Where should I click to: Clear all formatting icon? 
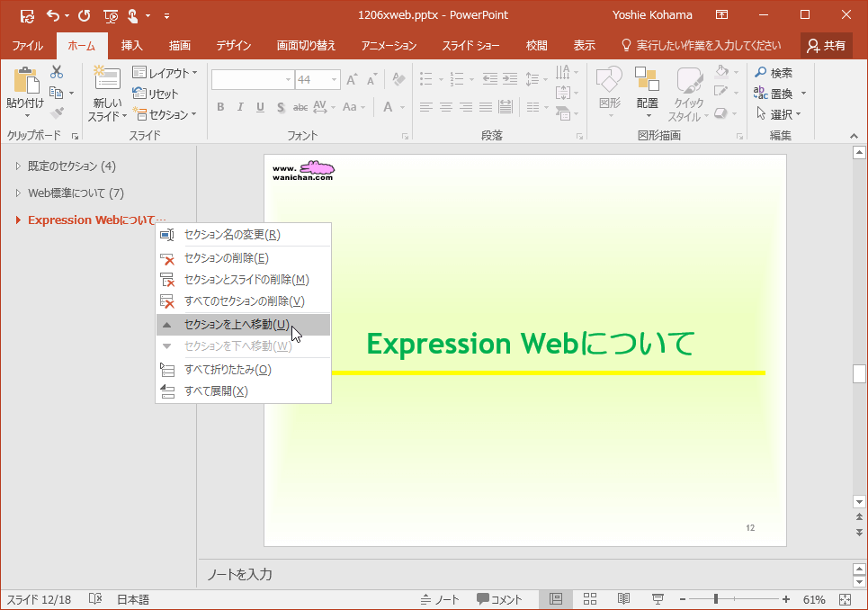398,79
